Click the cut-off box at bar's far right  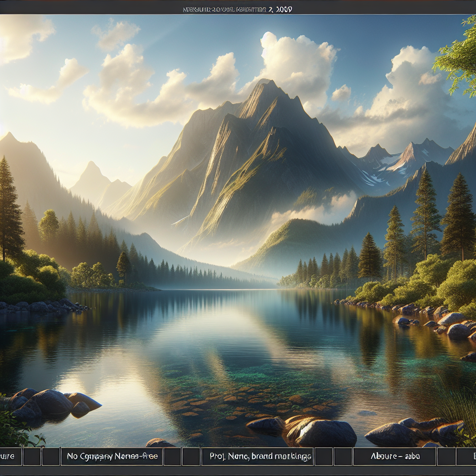tap(466, 456)
